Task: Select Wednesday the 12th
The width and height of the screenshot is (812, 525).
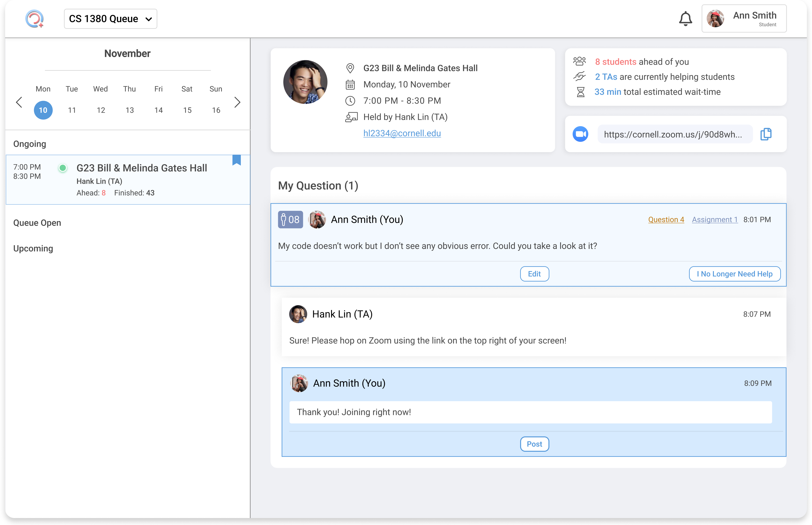Action: tap(101, 110)
